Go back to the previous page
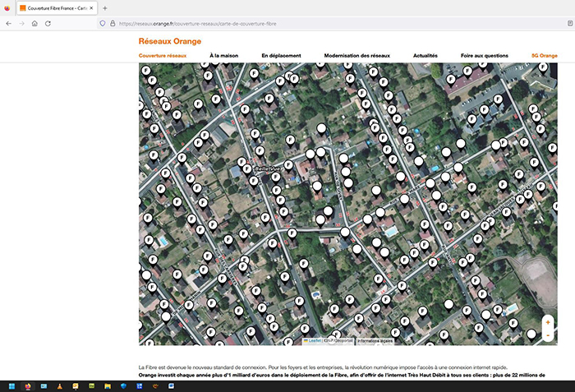 (9, 24)
